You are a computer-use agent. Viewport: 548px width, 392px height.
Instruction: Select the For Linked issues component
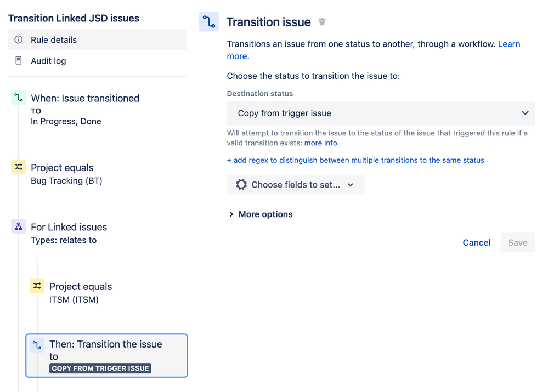tap(69, 227)
